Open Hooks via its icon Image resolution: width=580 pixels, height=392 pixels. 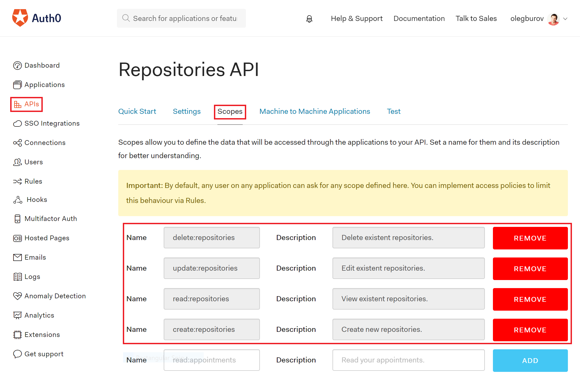click(18, 200)
